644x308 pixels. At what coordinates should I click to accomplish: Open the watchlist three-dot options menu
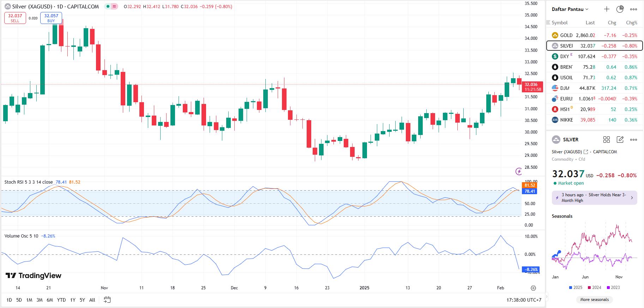[634, 9]
